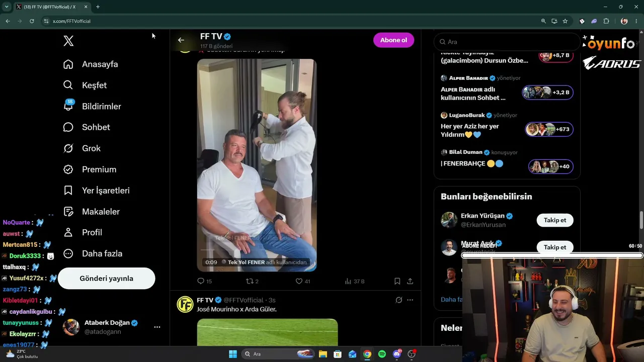Open Erkan Yürüşan profile link

(482, 216)
